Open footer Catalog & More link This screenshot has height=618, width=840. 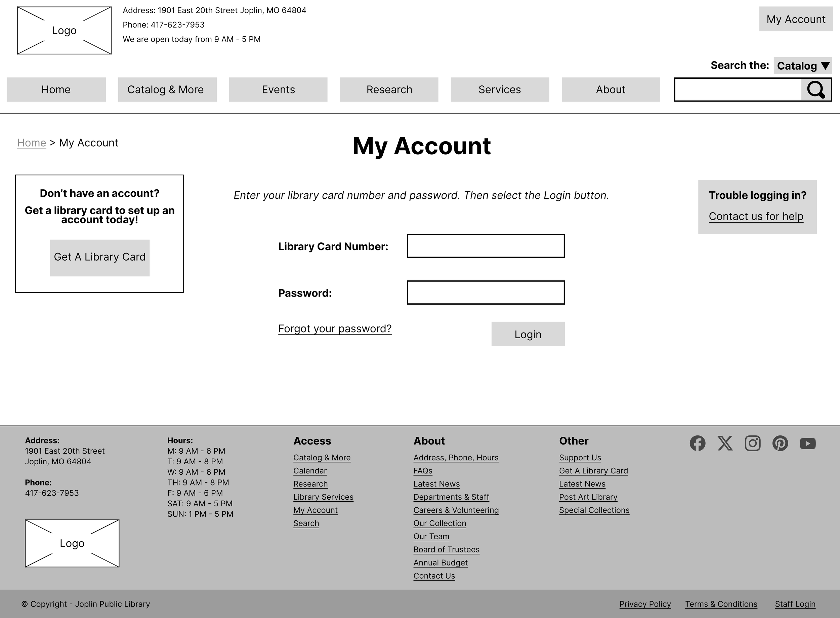pyautogui.click(x=322, y=458)
